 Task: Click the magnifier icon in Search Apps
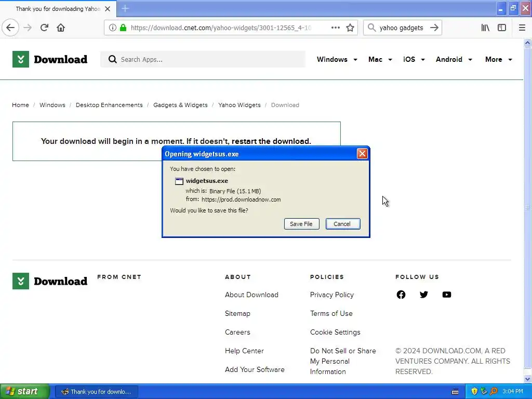pos(112,59)
